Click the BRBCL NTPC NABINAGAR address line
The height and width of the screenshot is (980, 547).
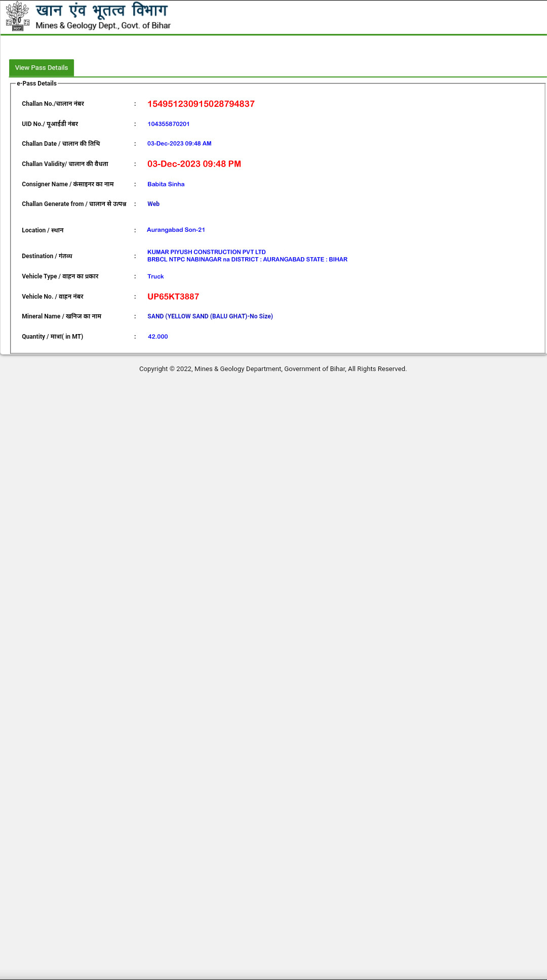tap(247, 259)
